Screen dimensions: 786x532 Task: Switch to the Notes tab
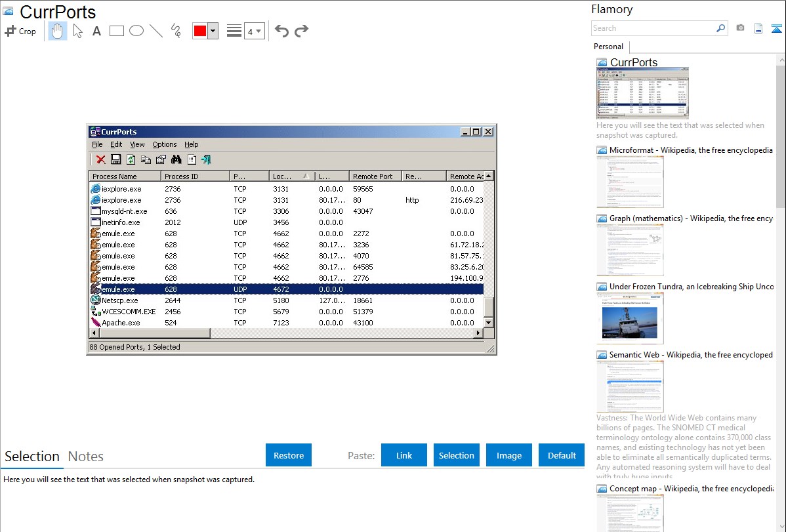point(86,457)
